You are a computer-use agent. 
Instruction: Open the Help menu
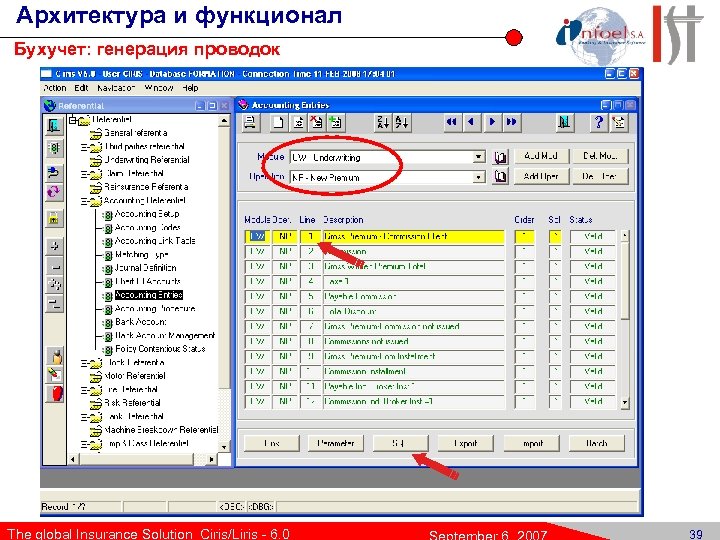click(190, 88)
